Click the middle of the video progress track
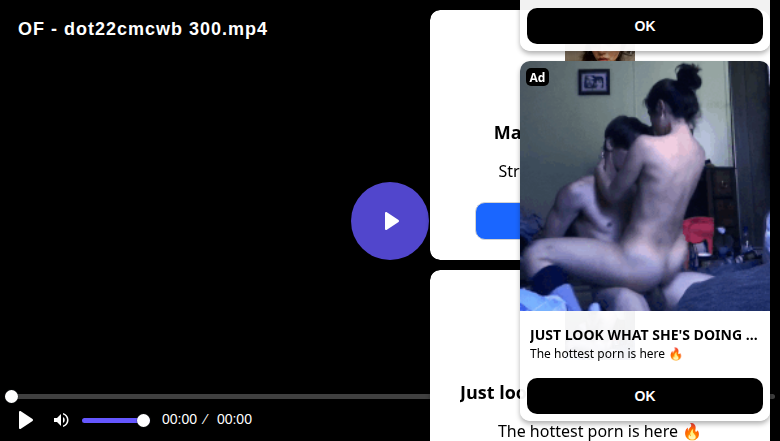This screenshot has width=780, height=441. coord(219,396)
